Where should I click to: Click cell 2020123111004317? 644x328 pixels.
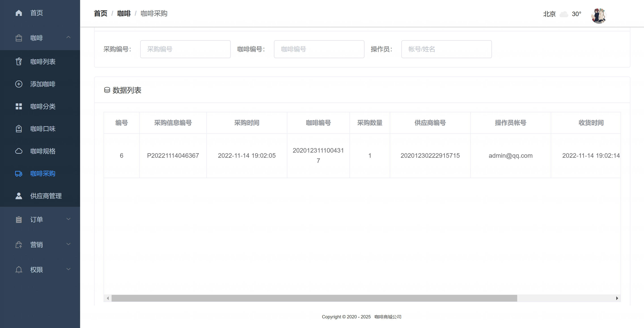pyautogui.click(x=318, y=156)
